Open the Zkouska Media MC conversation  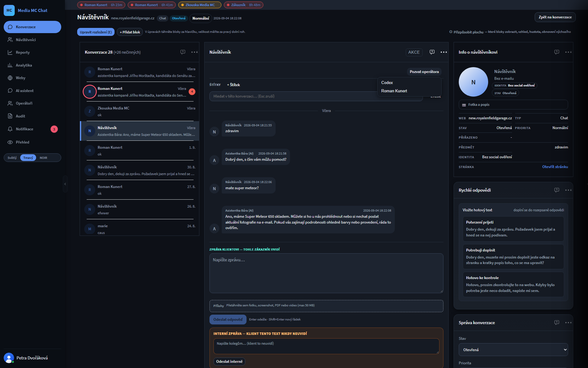[x=140, y=111]
